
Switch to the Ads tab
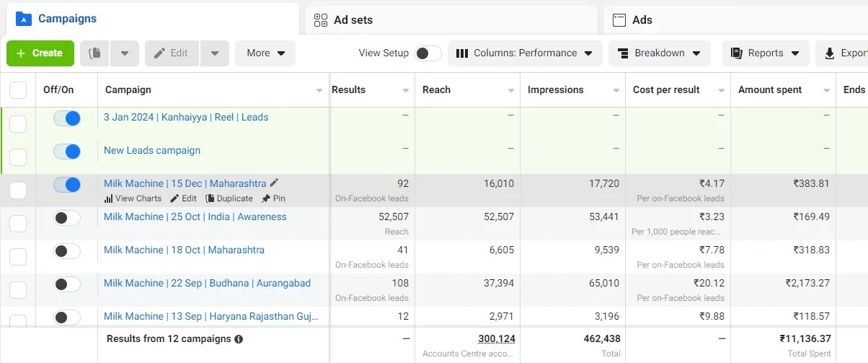pyautogui.click(x=642, y=20)
